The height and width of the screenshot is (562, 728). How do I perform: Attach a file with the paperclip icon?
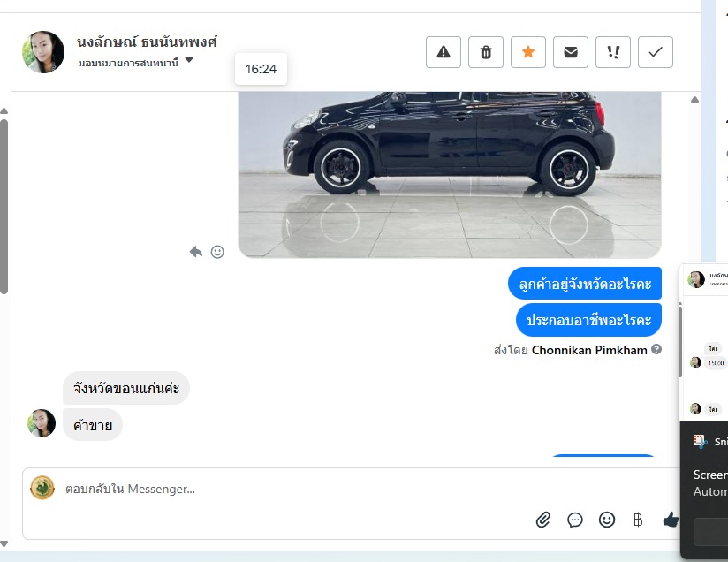tap(542, 520)
